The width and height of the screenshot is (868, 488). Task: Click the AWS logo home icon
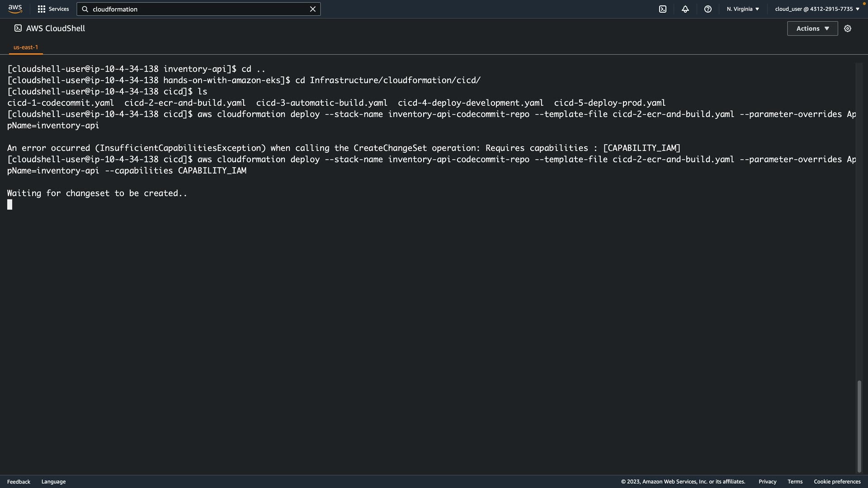(15, 9)
